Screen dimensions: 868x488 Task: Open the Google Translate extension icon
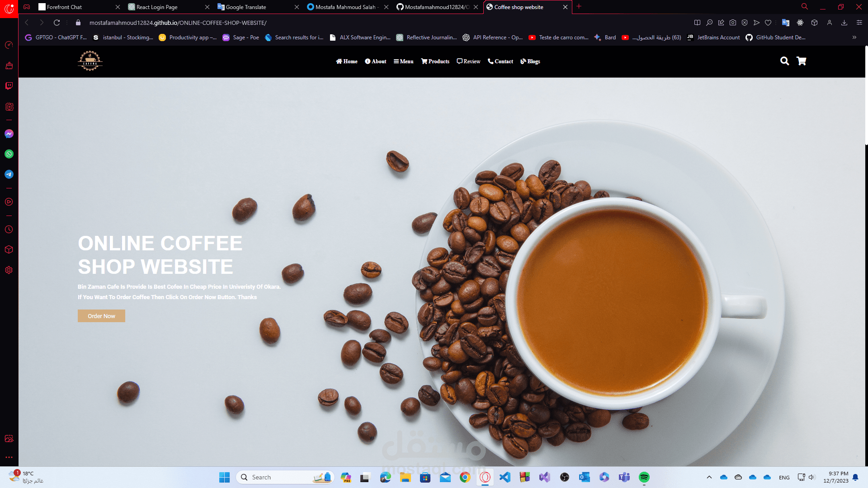(x=786, y=22)
